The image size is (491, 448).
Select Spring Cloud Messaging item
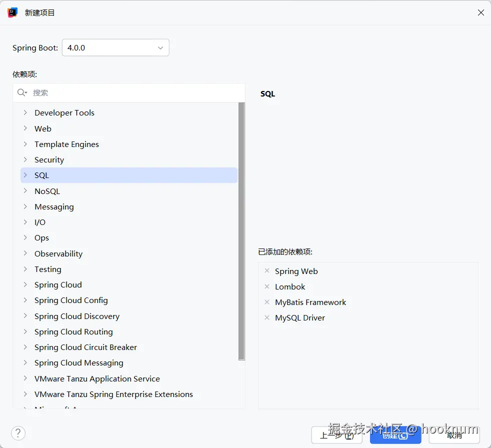tap(78, 363)
